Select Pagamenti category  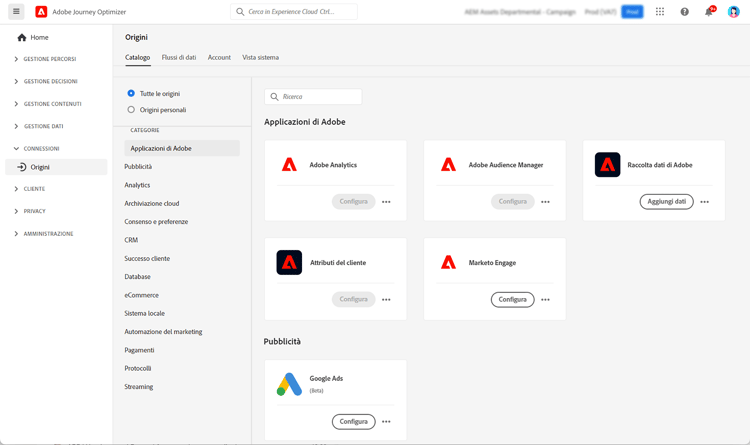(x=139, y=350)
